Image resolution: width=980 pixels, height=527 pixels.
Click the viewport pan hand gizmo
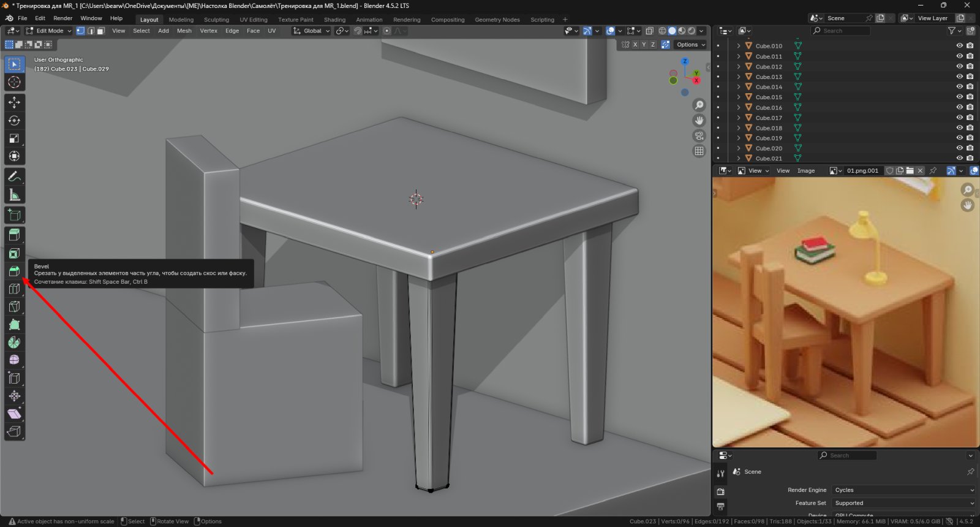[699, 121]
